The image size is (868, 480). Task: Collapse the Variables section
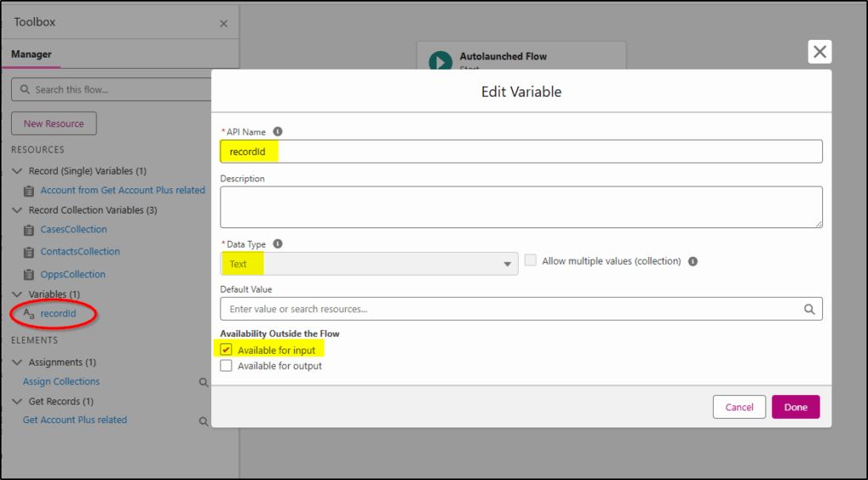point(17,294)
